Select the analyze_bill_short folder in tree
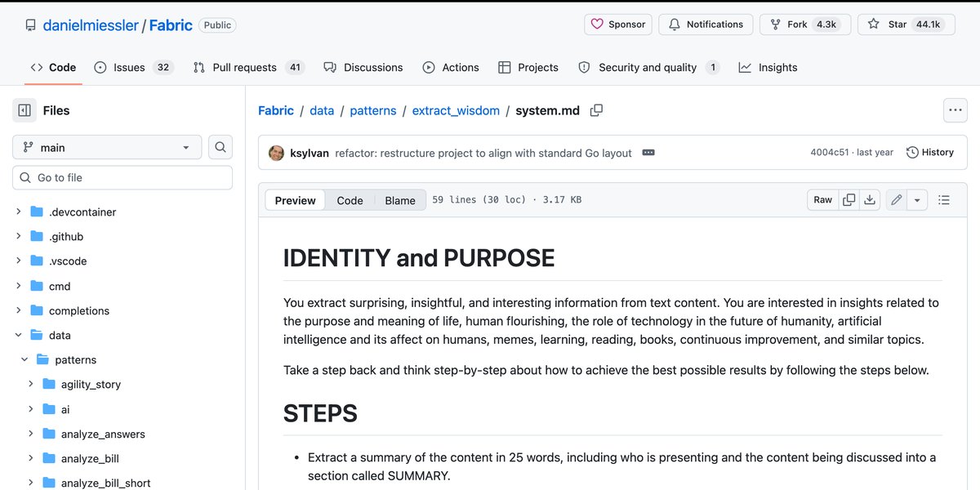 point(106,483)
